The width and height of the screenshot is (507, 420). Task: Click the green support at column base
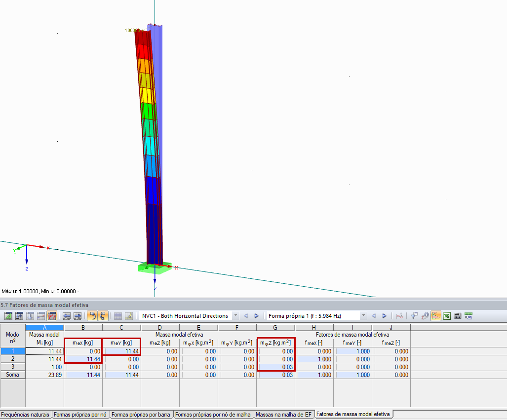pyautogui.click(x=155, y=268)
